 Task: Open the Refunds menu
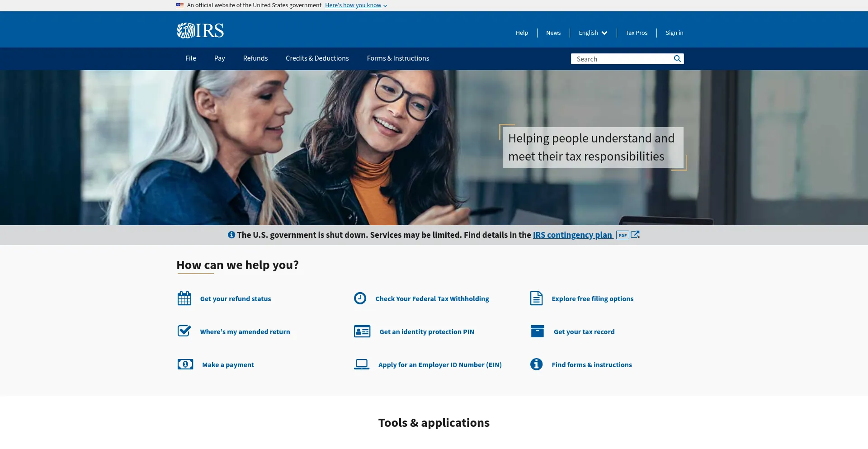(255, 58)
